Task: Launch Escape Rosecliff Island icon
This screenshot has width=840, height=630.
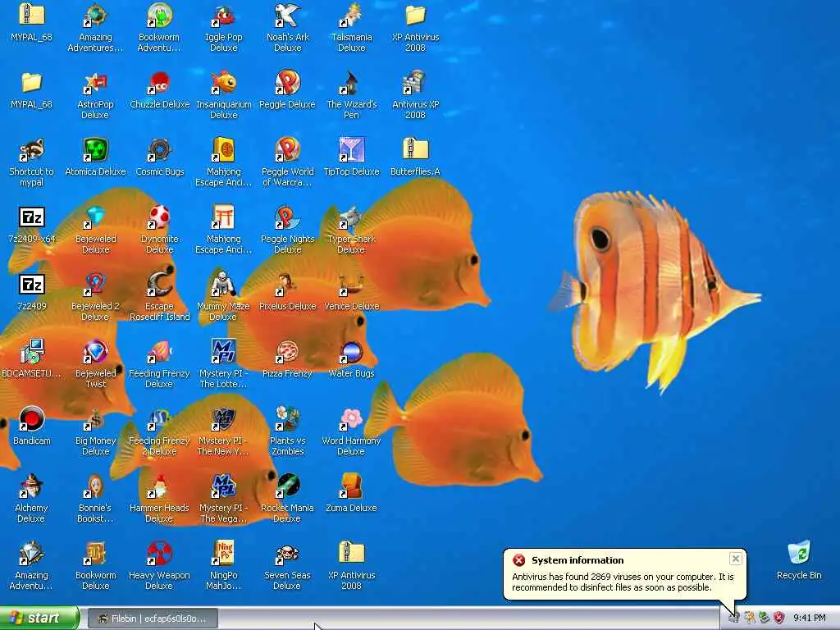Action: point(159,285)
